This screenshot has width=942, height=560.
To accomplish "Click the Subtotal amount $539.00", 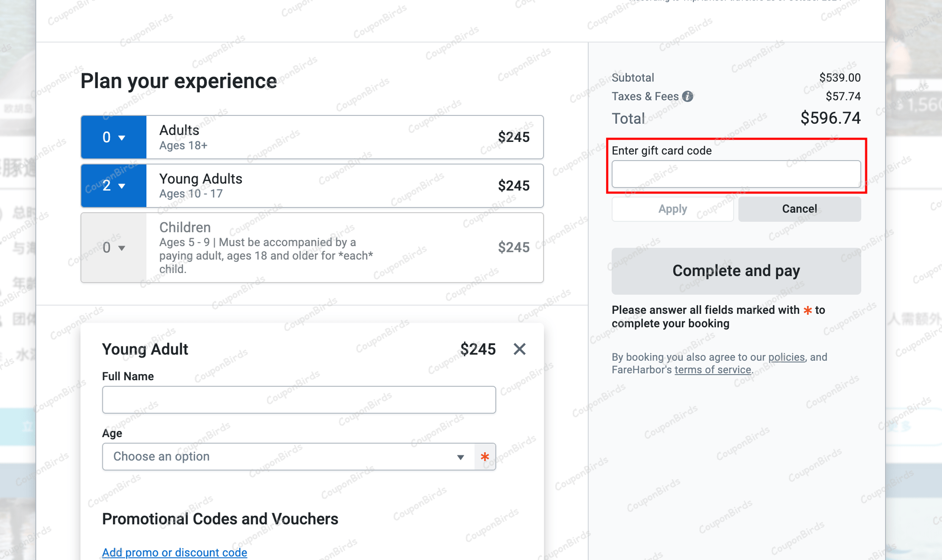I will tap(840, 78).
